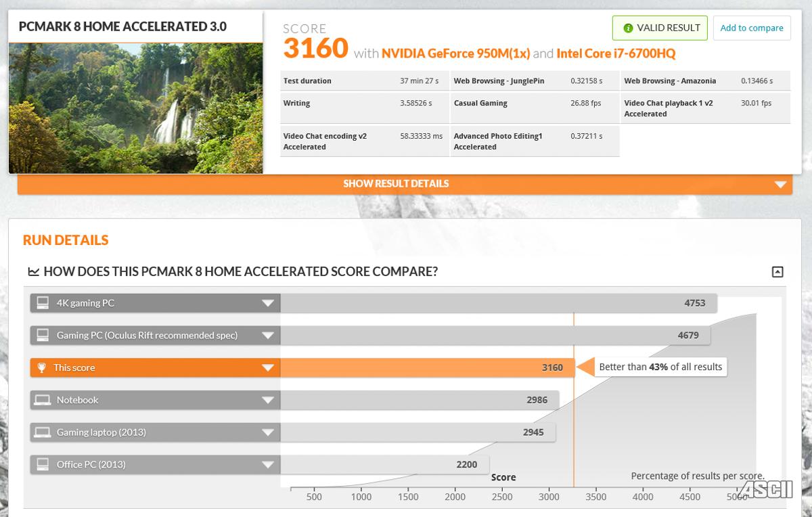Click Advanced Photo Editing1 Accelerated row

click(x=535, y=141)
